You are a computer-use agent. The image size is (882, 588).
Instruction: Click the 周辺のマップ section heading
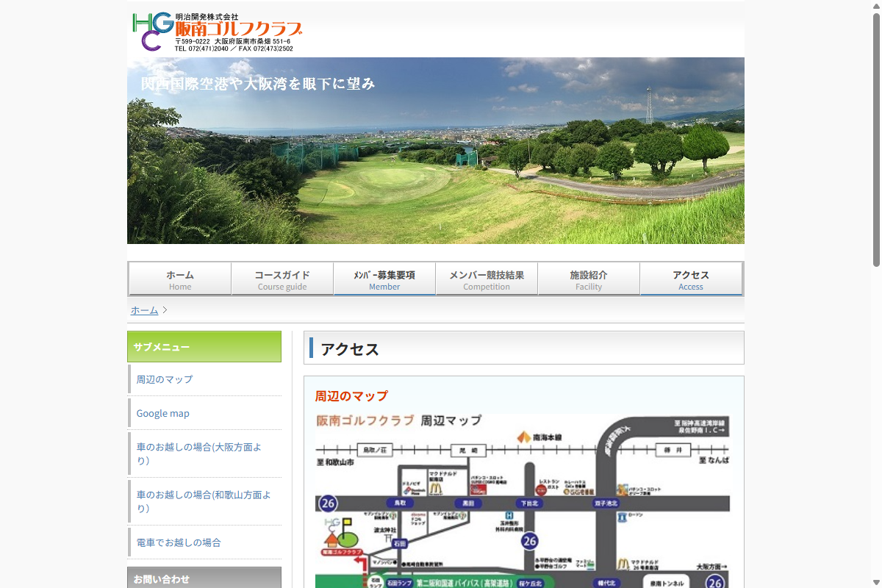[x=351, y=396]
